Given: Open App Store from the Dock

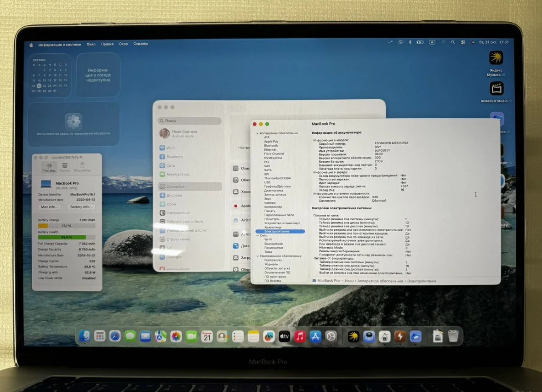Looking at the screenshot, I should 315,336.
